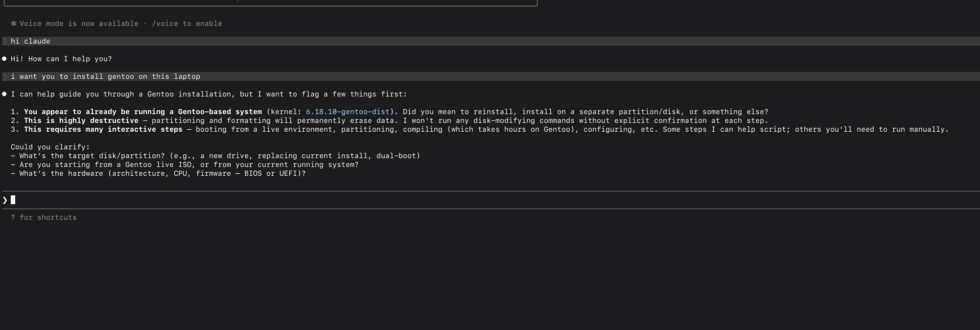Click the line 'What's the target disk/partition?'
The height and width of the screenshot is (330, 980).
215,156
